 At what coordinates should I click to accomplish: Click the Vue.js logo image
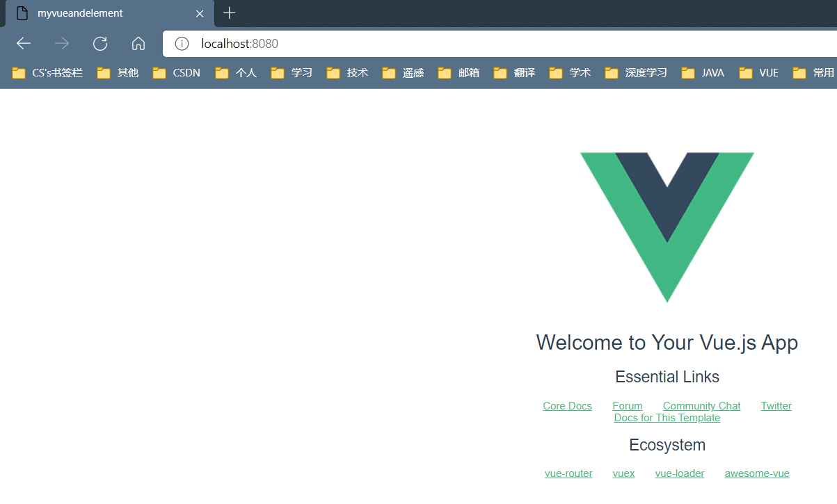667,227
